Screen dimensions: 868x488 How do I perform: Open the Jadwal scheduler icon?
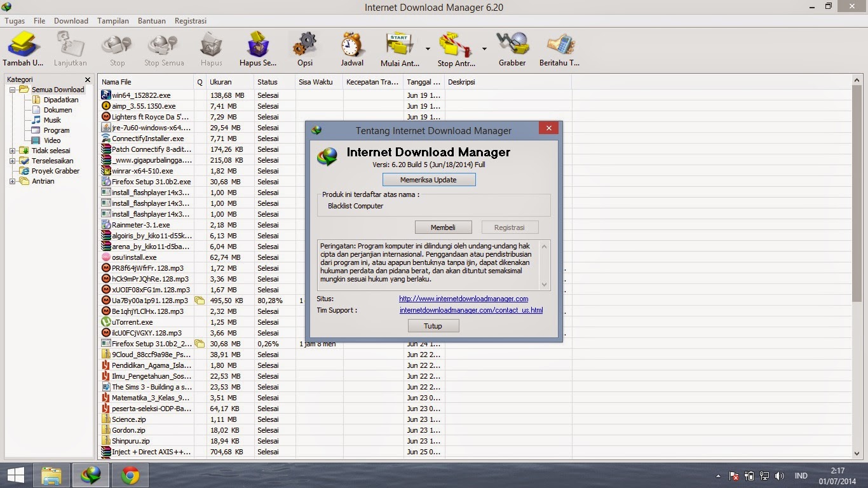click(352, 44)
